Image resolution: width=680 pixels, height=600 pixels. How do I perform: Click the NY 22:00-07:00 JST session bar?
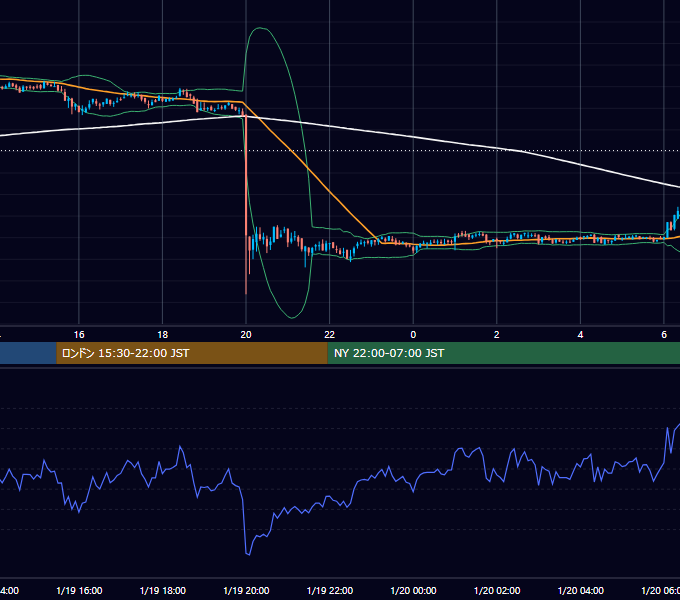[503, 353]
